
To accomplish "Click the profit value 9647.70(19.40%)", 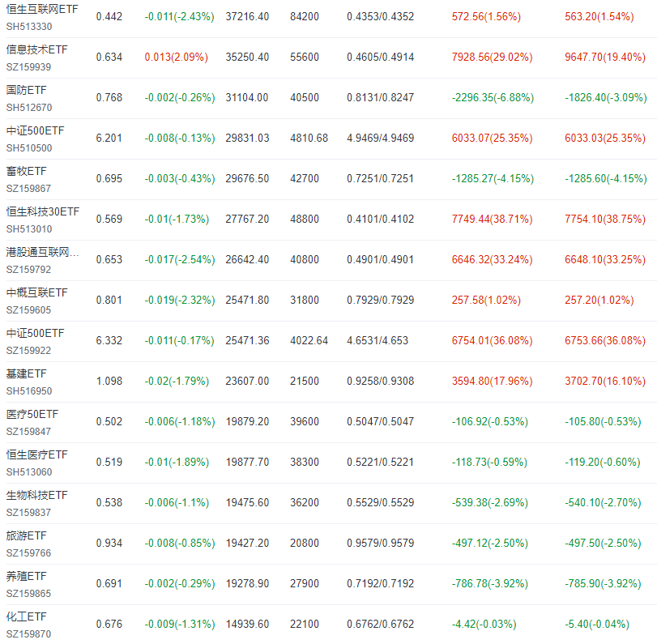I will 605,58.
